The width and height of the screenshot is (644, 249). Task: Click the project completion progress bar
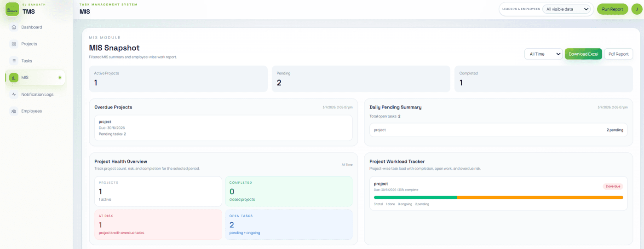pyautogui.click(x=498, y=197)
